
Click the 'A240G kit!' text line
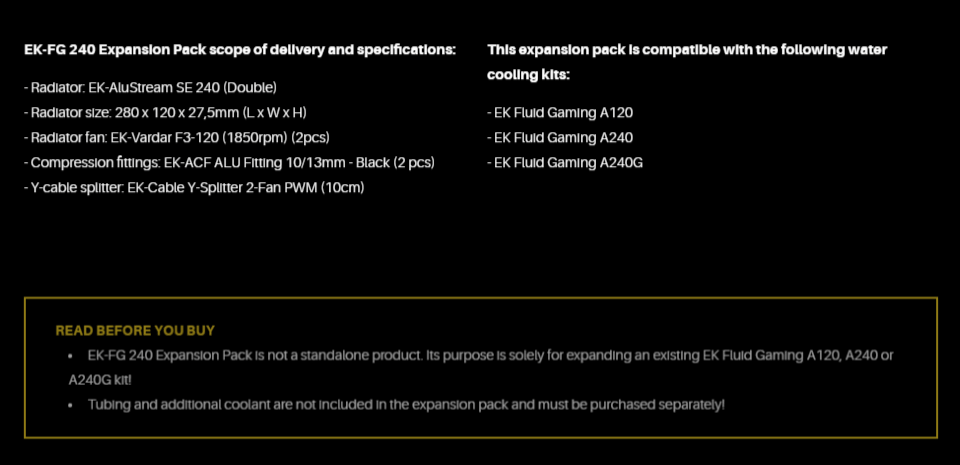100,381
